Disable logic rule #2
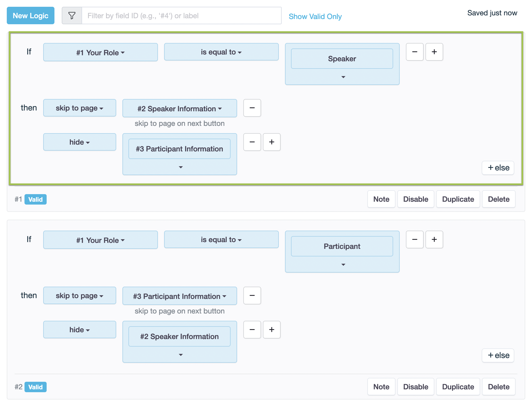The width and height of the screenshot is (532, 406). tap(415, 387)
